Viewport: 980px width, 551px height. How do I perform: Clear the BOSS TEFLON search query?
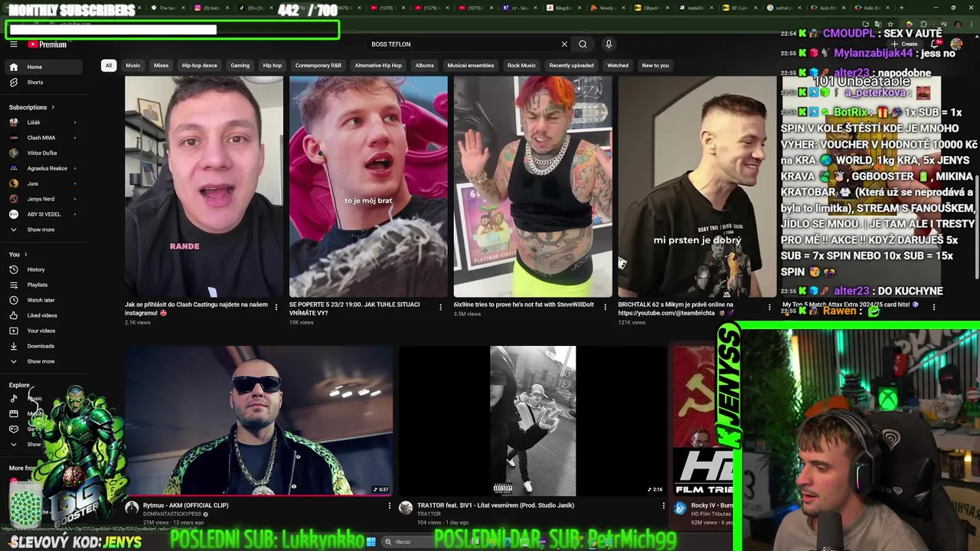pos(564,44)
